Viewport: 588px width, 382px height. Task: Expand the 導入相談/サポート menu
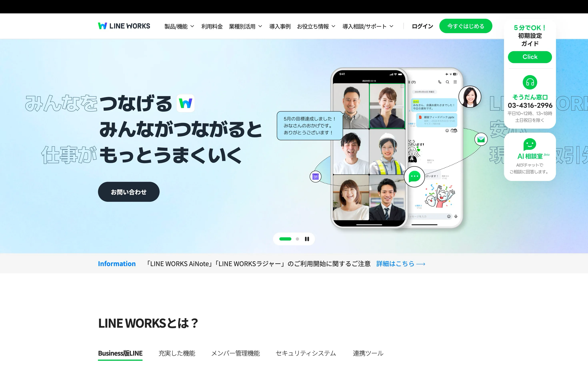coord(368,26)
